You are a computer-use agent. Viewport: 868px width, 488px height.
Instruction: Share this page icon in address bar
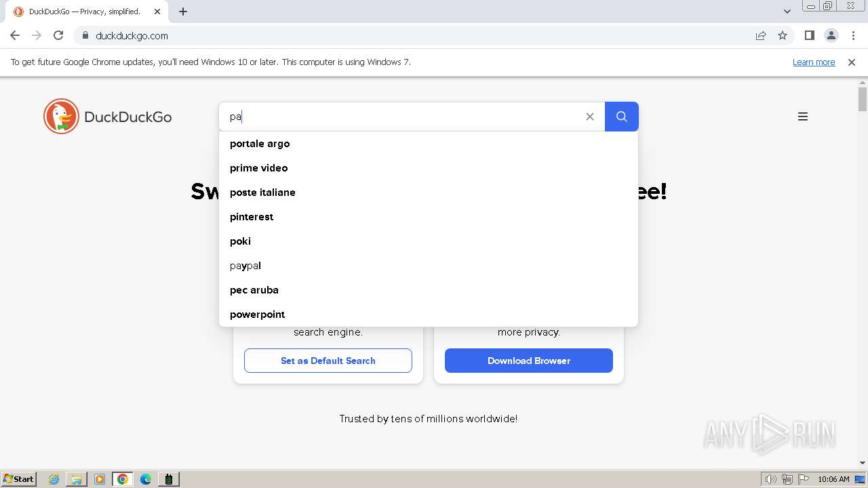761,36
